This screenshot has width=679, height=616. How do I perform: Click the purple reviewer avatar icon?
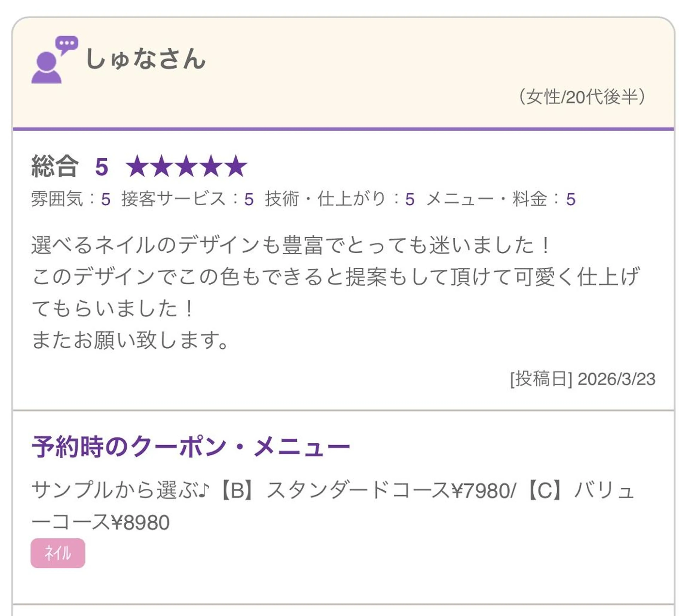tap(47, 67)
